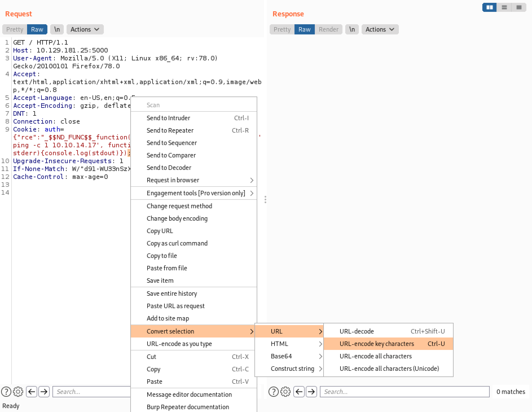Viewport: 532px width, 412px height.
Task: Click the Response panel search field
Action: click(x=405, y=392)
